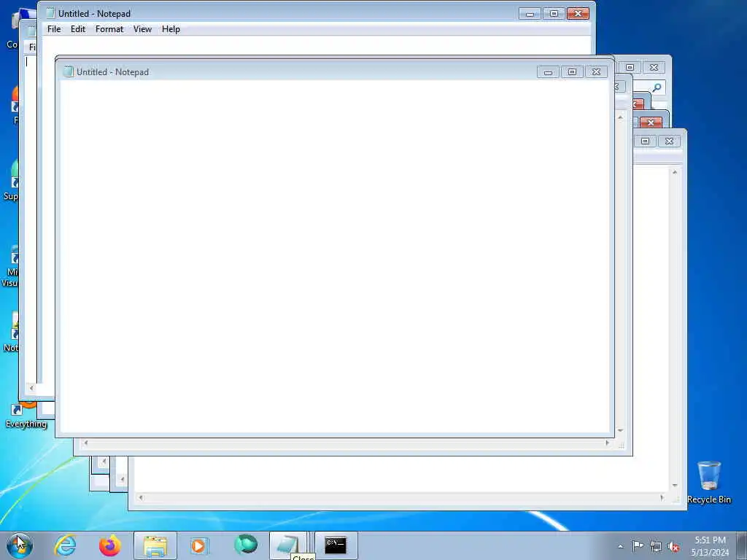The image size is (747, 560).
Task: Launch Windows Media Player from taskbar
Action: (x=199, y=545)
